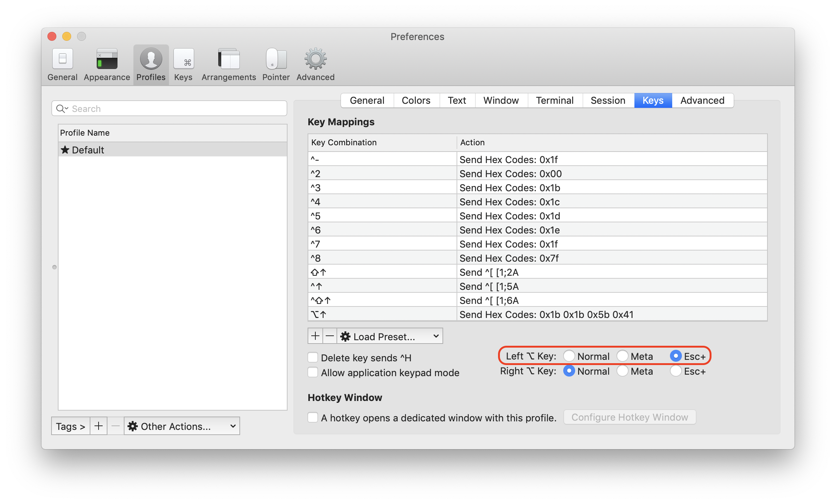
Task: Open Appearance preferences in toolbar
Action: pos(107,64)
